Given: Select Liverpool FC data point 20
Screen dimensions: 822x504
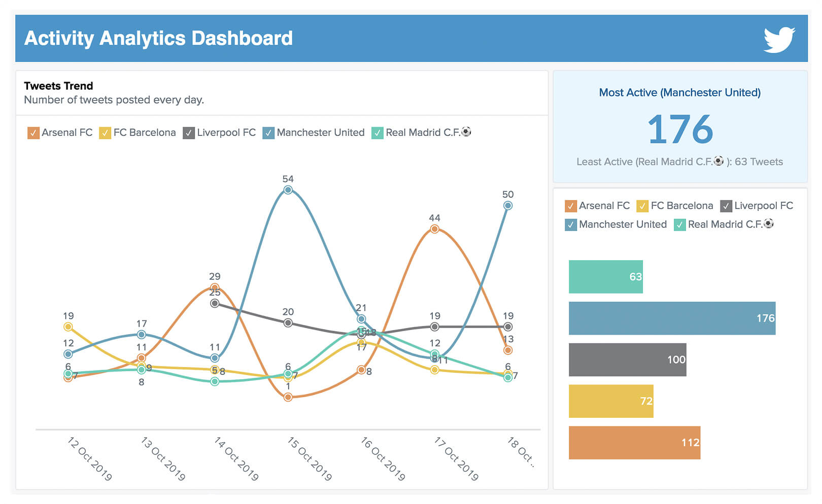Looking at the screenshot, I should pyautogui.click(x=288, y=323).
